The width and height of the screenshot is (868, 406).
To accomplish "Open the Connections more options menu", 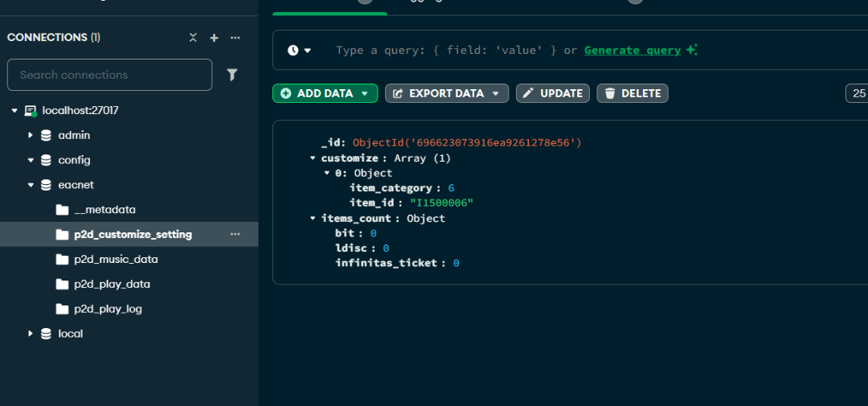I will 235,38.
